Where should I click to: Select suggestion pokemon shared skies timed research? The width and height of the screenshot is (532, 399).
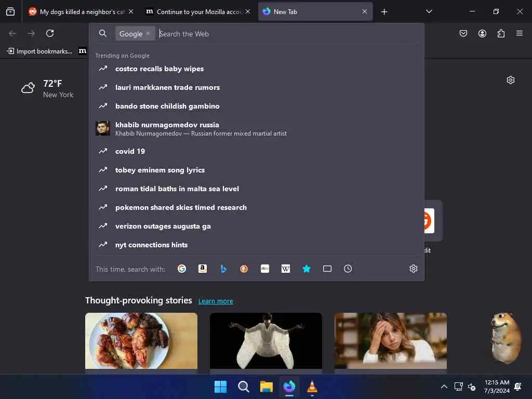(x=257, y=207)
